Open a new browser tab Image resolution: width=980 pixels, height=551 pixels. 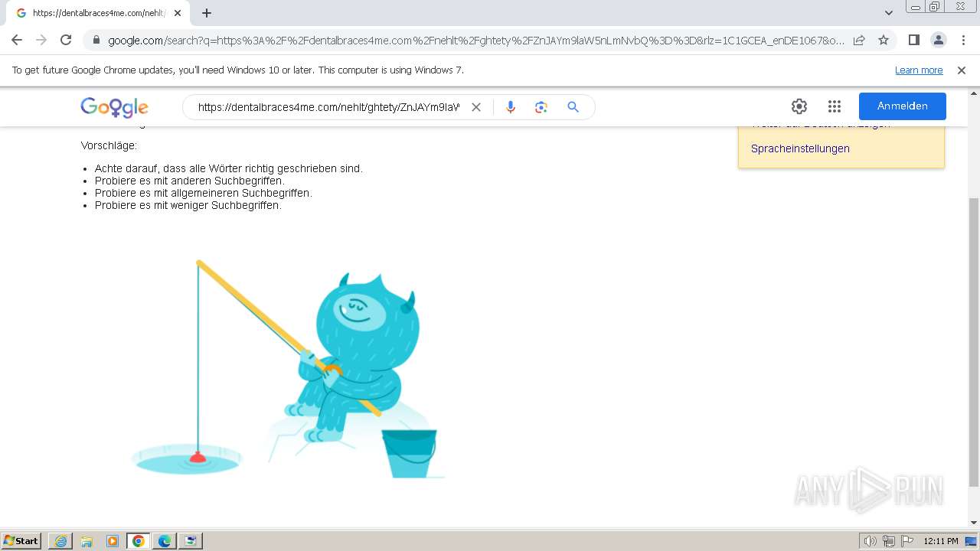pos(207,13)
